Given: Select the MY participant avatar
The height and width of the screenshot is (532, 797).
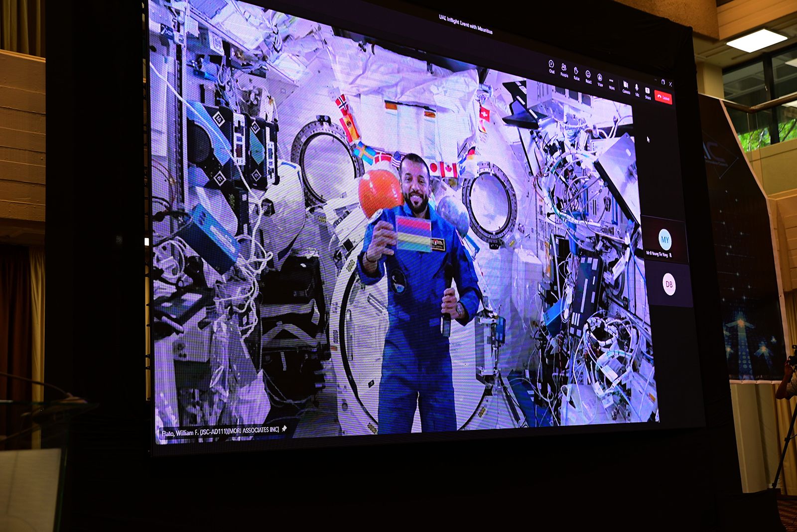Looking at the screenshot, I should (x=665, y=240).
